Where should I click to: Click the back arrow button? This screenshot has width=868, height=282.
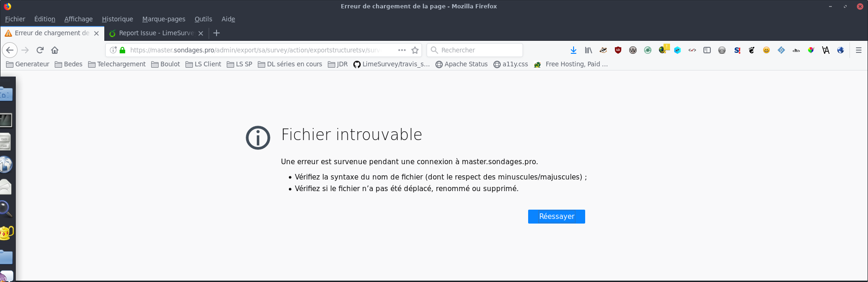click(x=10, y=50)
